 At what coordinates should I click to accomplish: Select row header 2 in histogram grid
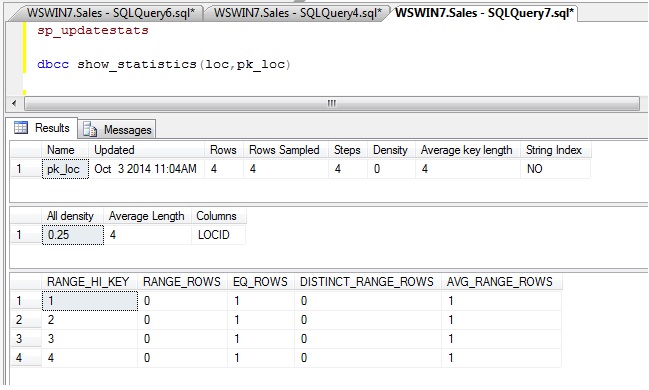pyautogui.click(x=26, y=320)
